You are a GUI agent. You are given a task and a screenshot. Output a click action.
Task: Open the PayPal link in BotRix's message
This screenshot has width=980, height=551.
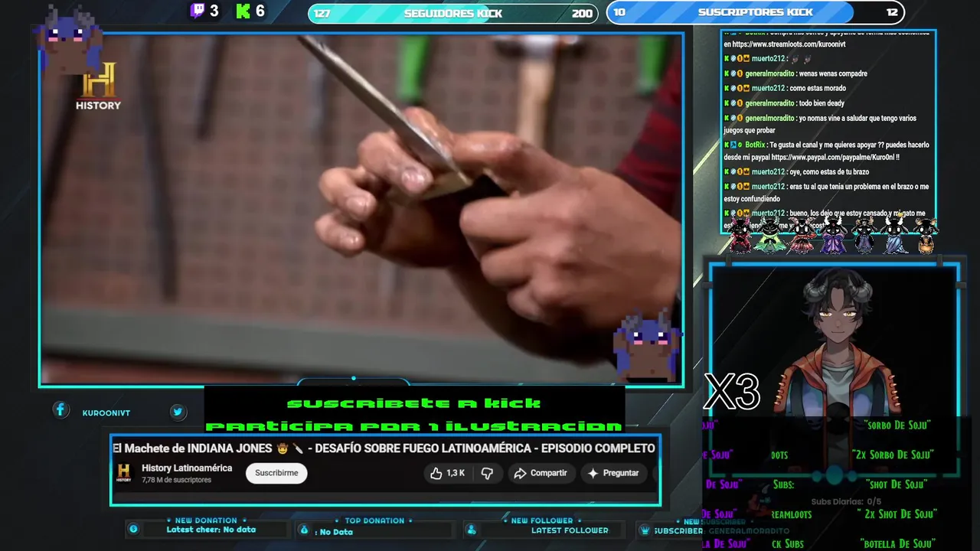tap(831, 157)
